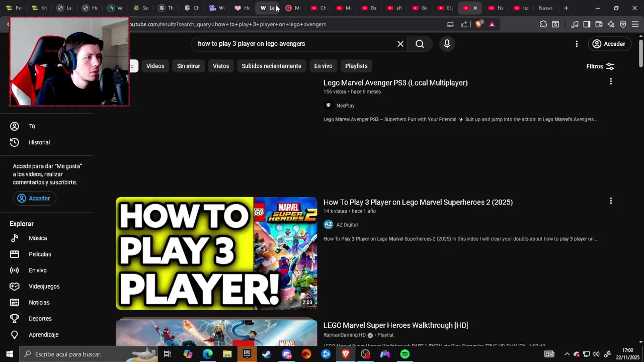
Task: Open Brave Wallet icon in toolbar
Action: coord(599,24)
